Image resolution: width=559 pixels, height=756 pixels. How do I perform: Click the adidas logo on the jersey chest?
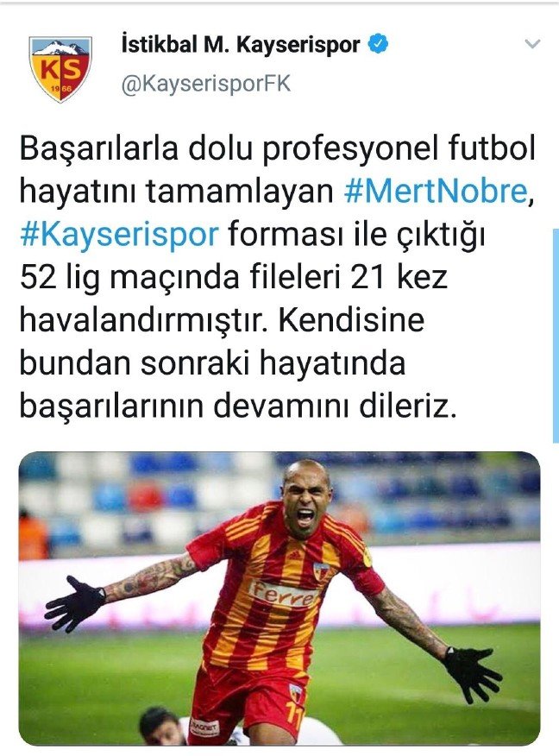294,556
